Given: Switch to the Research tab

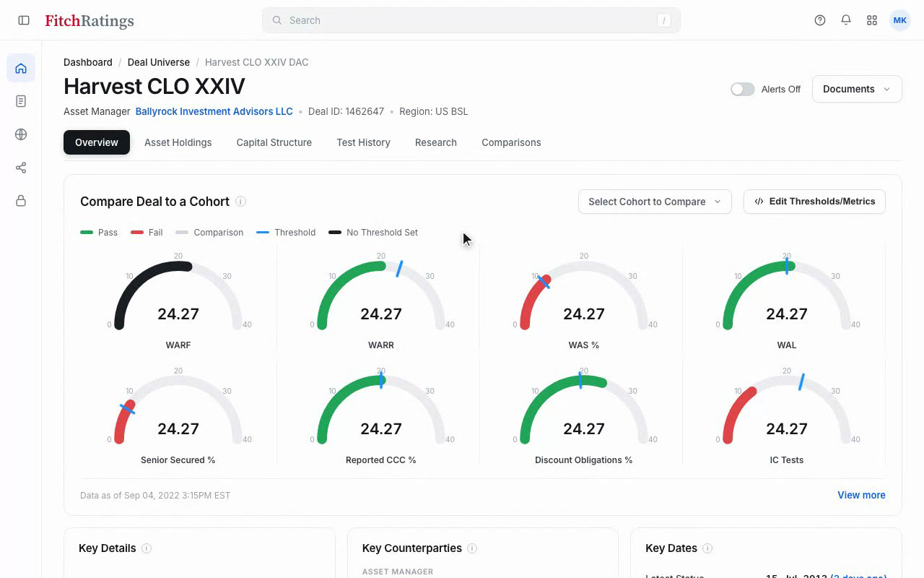Looking at the screenshot, I should (x=436, y=142).
